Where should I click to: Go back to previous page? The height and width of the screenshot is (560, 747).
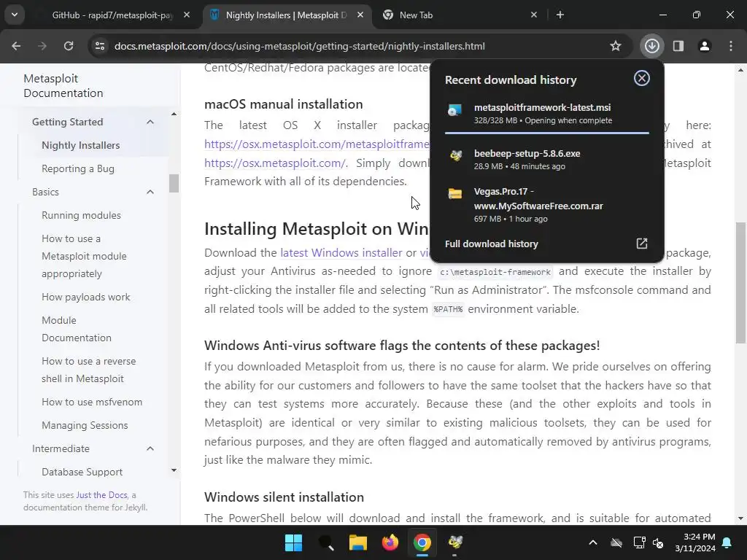(x=16, y=46)
